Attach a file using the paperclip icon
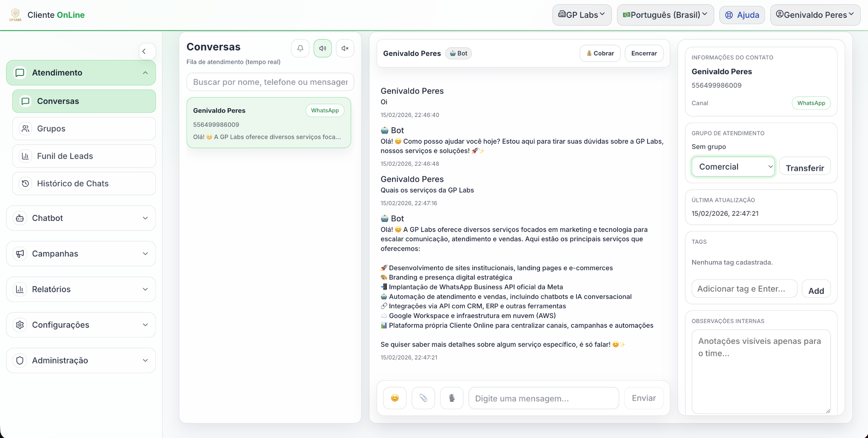Screen dimensions: 868x438 click(x=423, y=398)
